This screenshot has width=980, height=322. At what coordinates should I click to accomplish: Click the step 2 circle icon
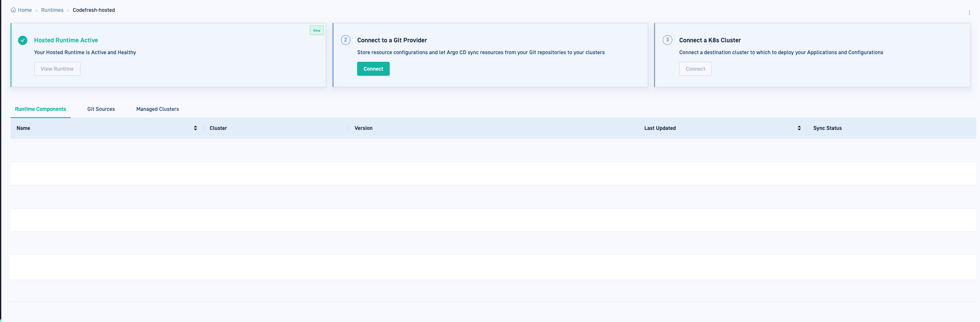[346, 40]
